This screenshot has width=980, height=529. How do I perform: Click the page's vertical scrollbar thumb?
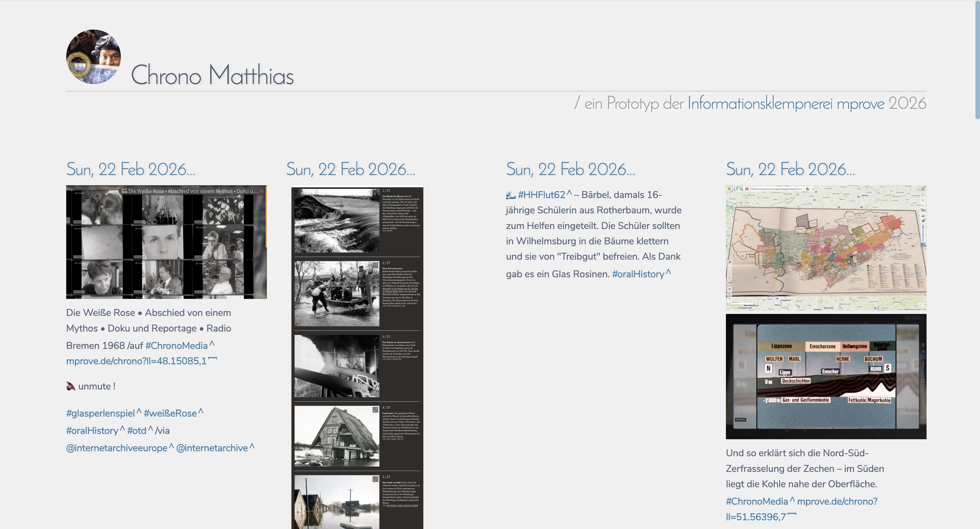(977, 60)
